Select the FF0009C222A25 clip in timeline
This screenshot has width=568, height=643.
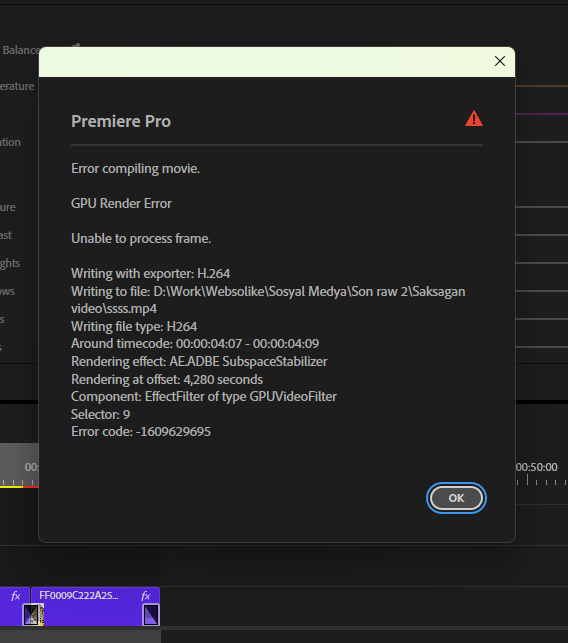click(96, 607)
